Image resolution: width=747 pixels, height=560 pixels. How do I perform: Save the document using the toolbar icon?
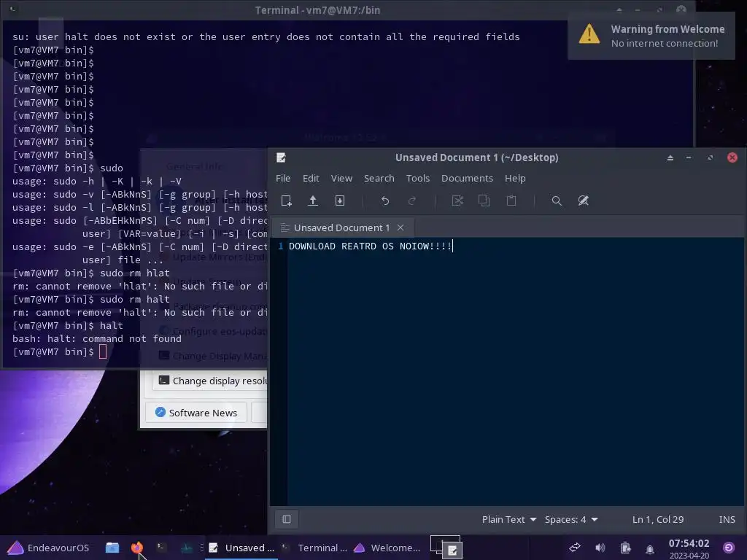(x=340, y=201)
